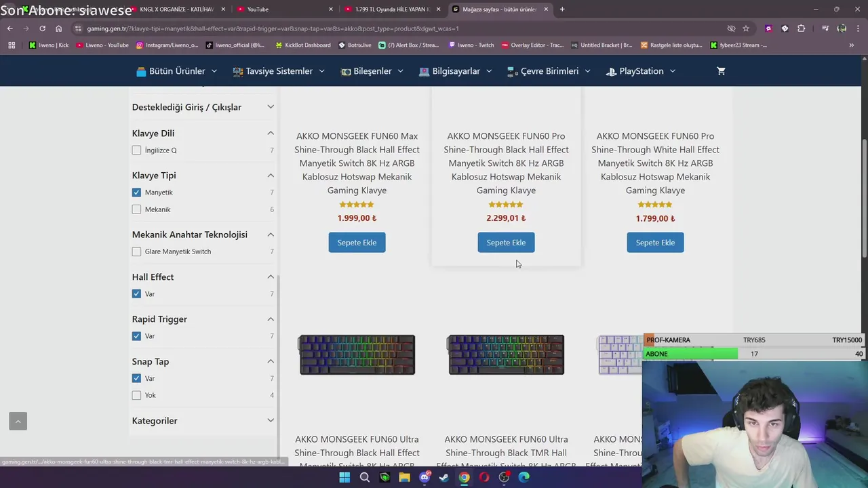Collapse Mekanik Anahtar Teknolojisi section

point(271,235)
